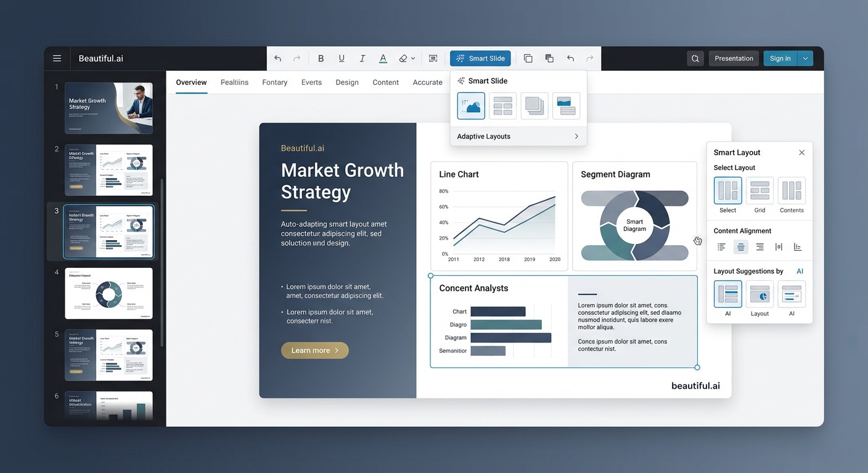Open the eraser tool dropdown arrow
Viewport: 868px width, 473px height.
point(413,59)
